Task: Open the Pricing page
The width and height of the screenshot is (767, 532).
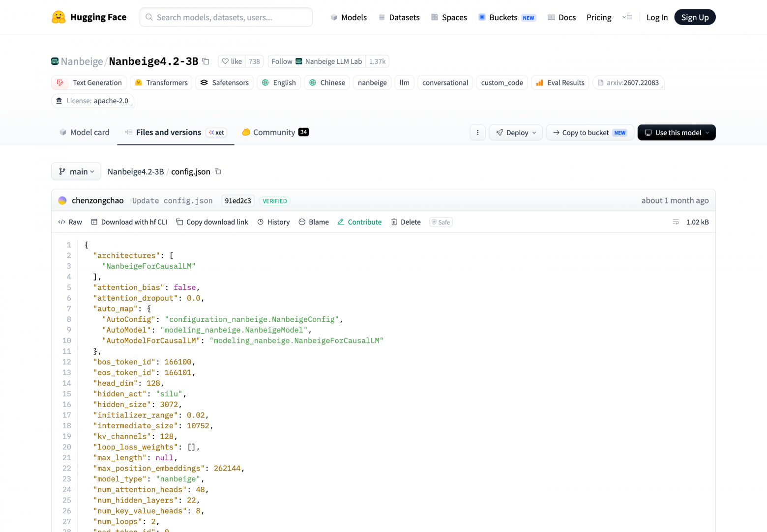Action: pyautogui.click(x=599, y=17)
